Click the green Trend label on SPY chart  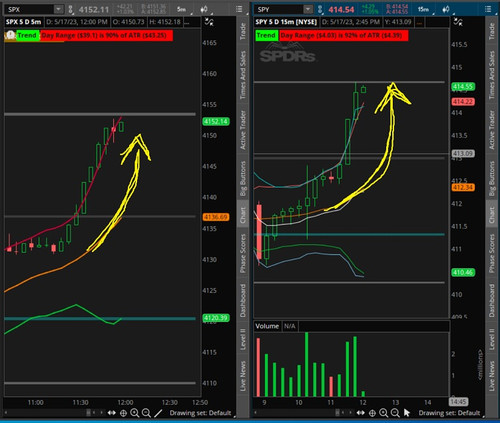tap(266, 35)
